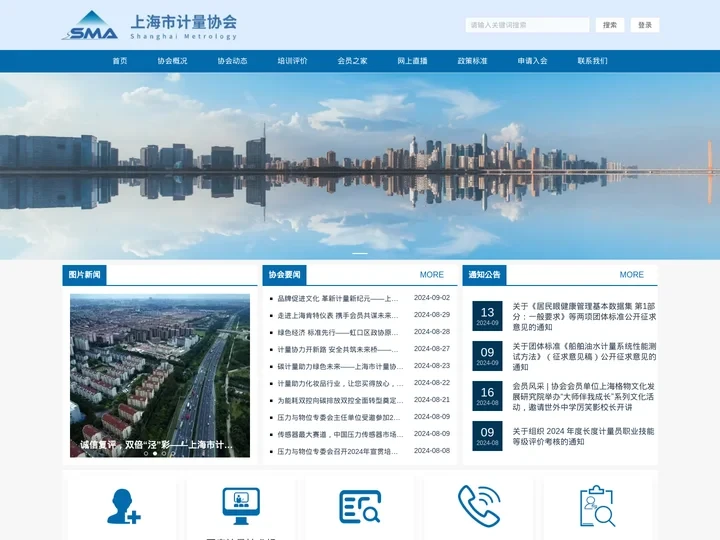The image size is (720, 540).
Task: Select the first photo carousel dot
Action: (146, 453)
